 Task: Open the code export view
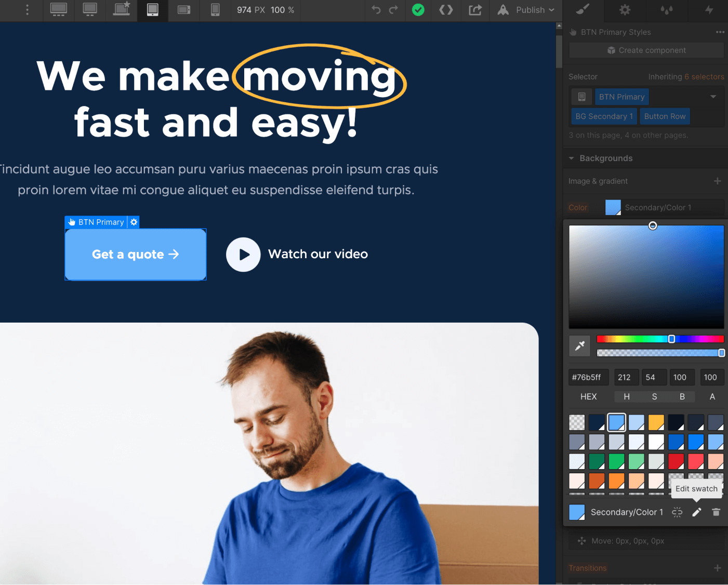click(446, 10)
